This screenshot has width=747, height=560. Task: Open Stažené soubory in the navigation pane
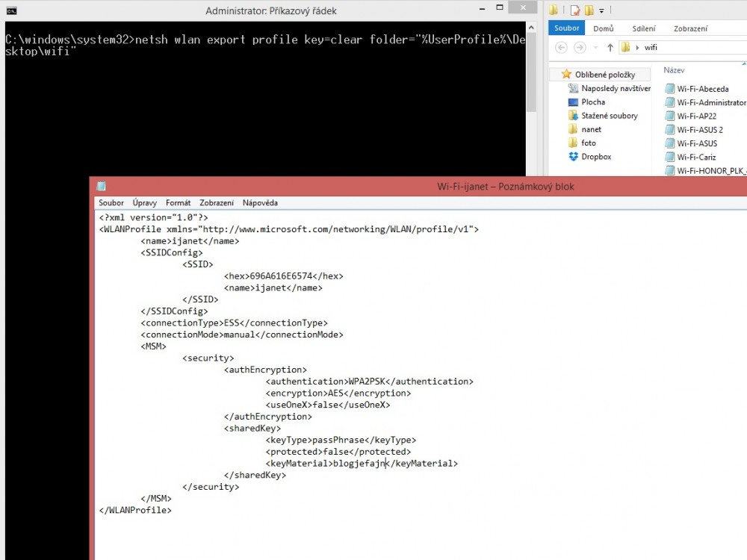[609, 116]
